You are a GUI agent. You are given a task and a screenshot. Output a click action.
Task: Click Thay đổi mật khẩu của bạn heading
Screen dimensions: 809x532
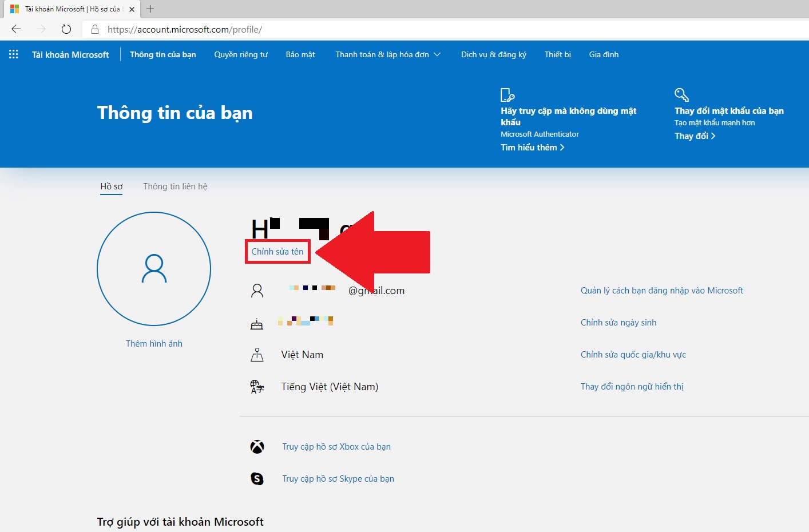point(729,111)
